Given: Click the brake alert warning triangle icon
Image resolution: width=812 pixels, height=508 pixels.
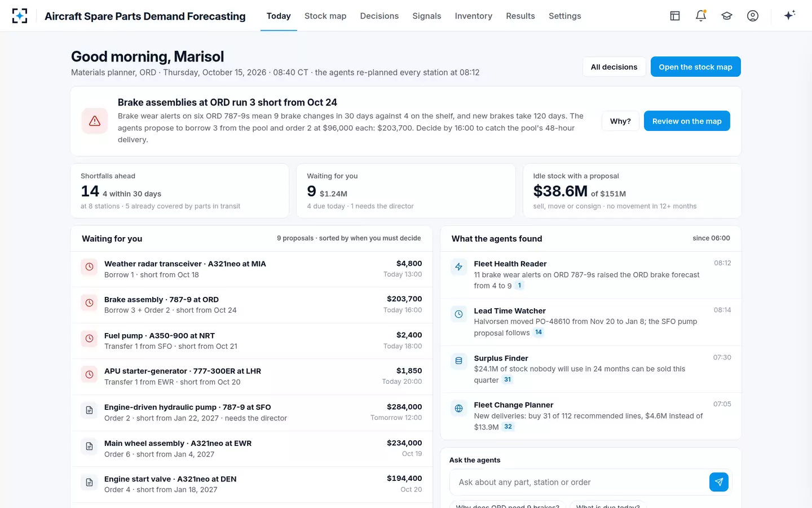Looking at the screenshot, I should [95, 121].
